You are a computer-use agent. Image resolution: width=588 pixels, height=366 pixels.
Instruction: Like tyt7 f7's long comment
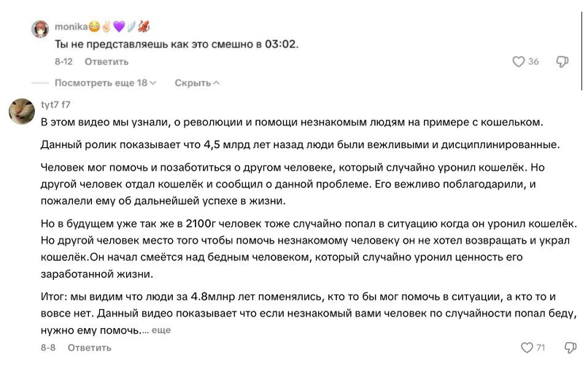(x=527, y=348)
